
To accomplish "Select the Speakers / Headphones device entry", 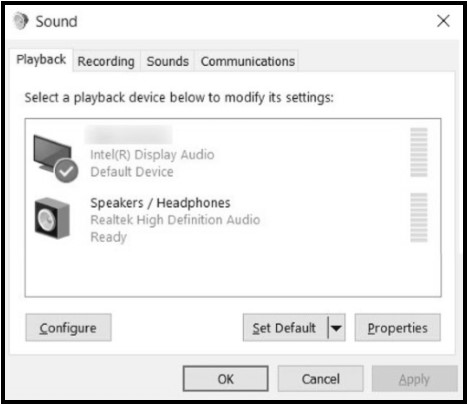I will coord(233,218).
